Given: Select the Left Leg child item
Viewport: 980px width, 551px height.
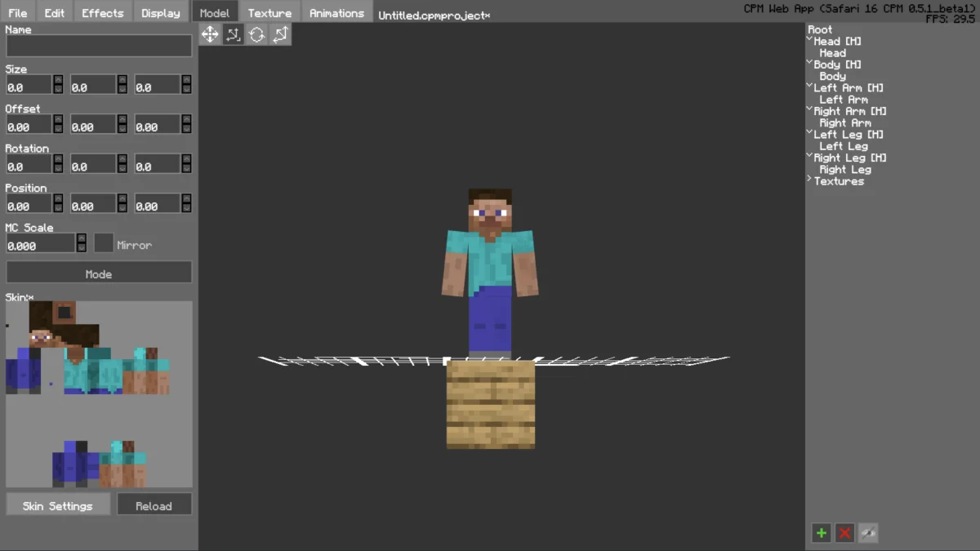Looking at the screenshot, I should (x=843, y=145).
